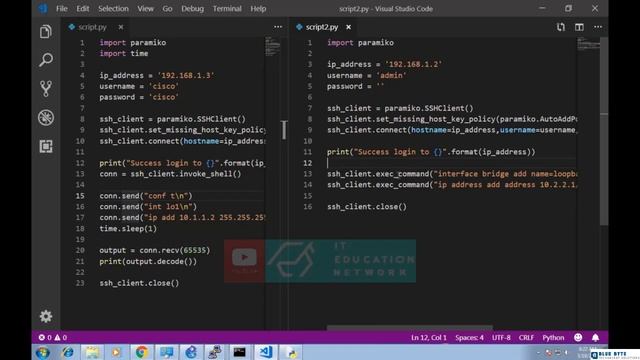The height and width of the screenshot is (360, 640).
Task: Open media player from the taskbar
Action: click(x=116, y=352)
